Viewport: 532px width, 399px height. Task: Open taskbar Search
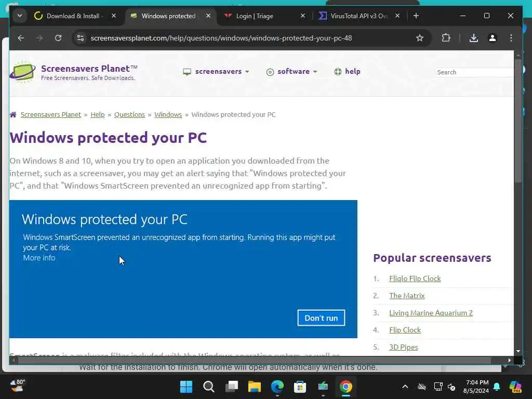[209, 387]
